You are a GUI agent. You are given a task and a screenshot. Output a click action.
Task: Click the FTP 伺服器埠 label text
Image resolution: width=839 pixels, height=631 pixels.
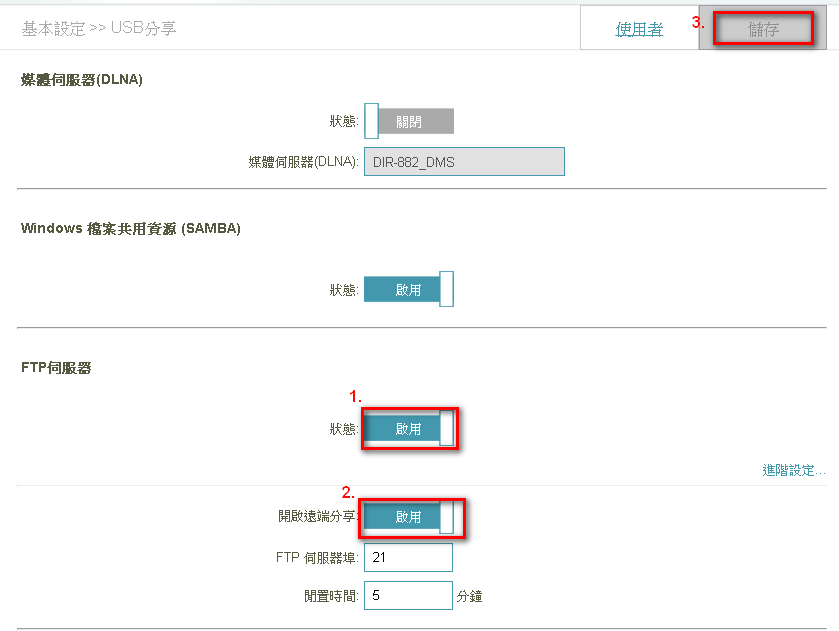(317, 558)
